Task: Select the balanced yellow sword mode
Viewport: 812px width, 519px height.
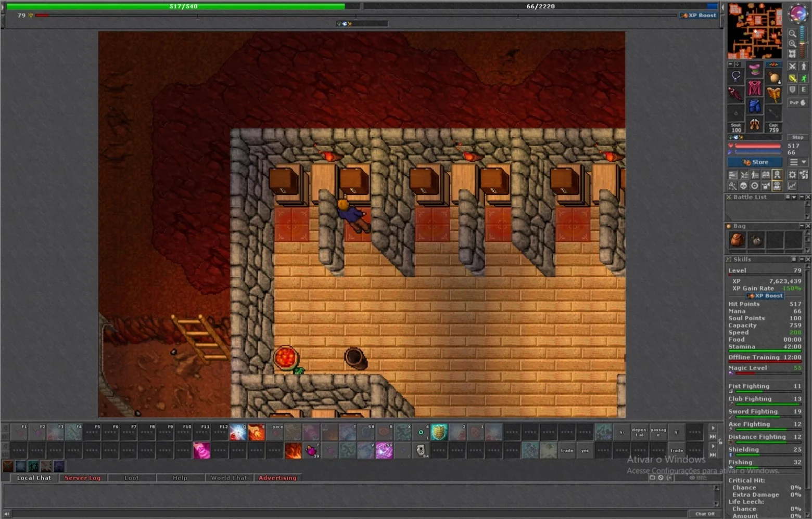Action: [x=792, y=78]
